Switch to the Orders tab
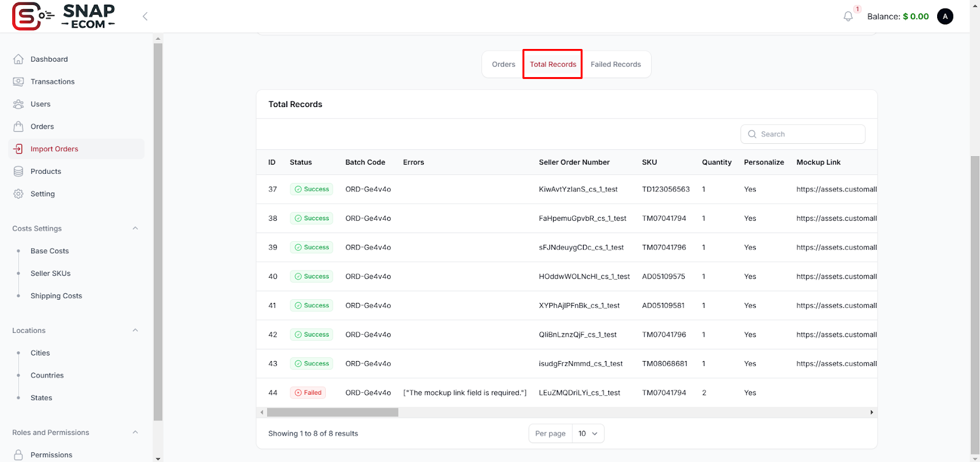 (x=503, y=64)
